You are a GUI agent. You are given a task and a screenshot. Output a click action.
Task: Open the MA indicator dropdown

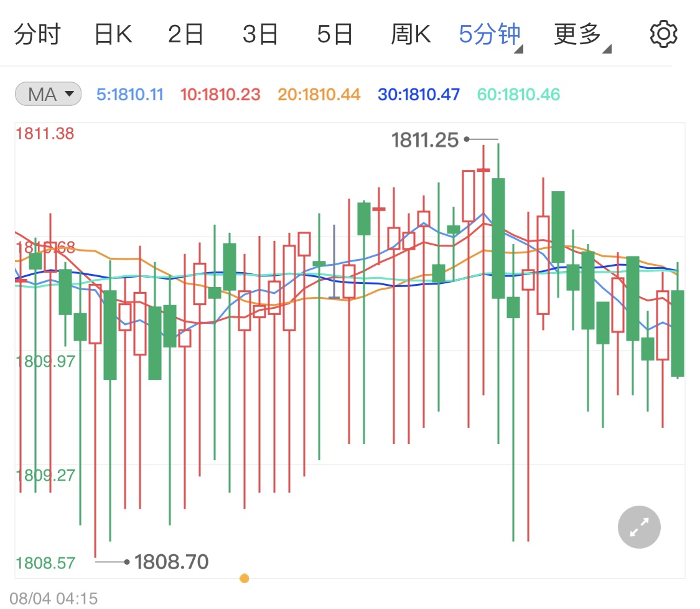coord(48,94)
